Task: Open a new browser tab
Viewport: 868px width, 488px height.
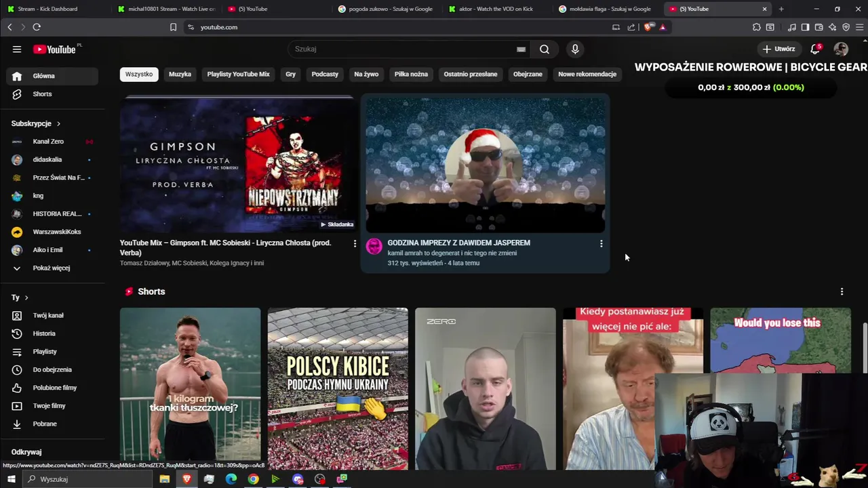Action: coord(781,9)
